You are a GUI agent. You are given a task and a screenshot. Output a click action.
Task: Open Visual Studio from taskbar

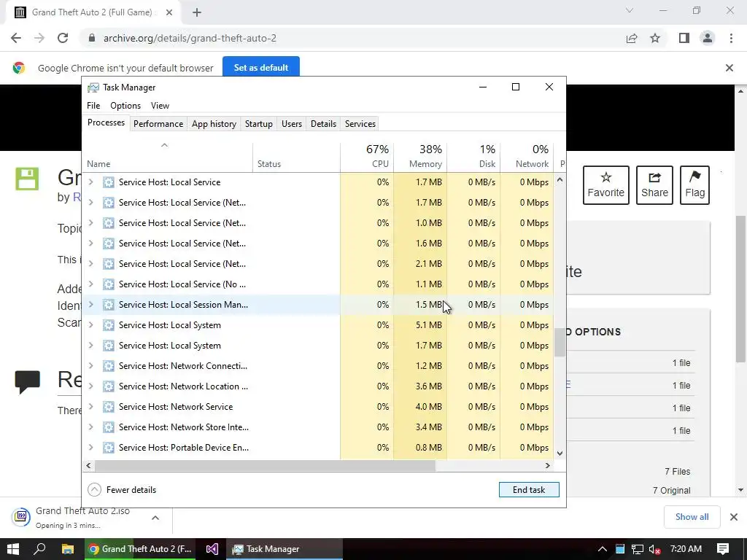click(x=212, y=549)
